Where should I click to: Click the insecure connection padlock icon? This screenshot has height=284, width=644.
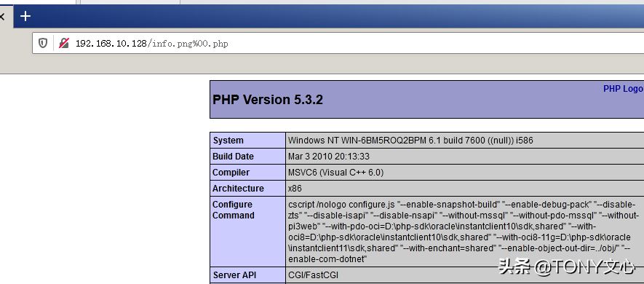click(x=63, y=43)
